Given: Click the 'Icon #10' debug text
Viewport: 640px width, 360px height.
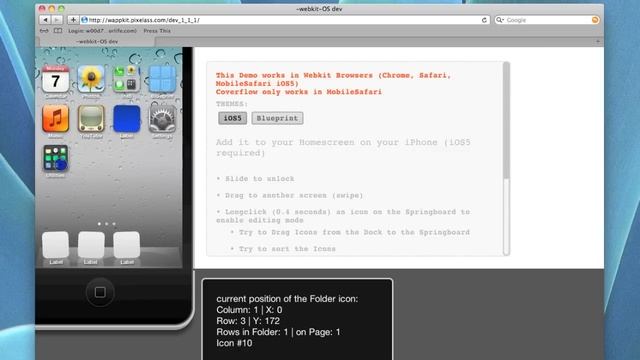Looking at the screenshot, I should [x=234, y=343].
